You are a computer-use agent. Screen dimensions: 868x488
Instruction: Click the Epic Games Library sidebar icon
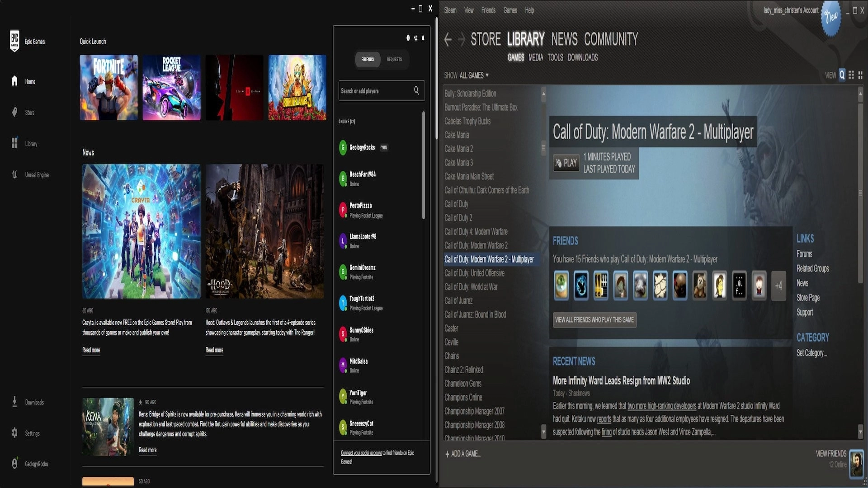click(x=14, y=143)
